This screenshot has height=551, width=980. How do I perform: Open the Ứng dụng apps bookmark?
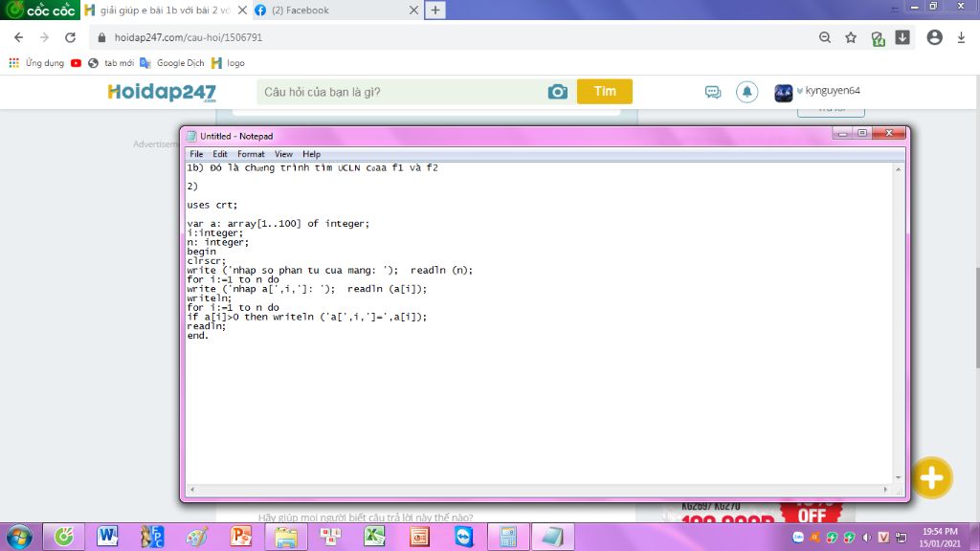(x=36, y=63)
